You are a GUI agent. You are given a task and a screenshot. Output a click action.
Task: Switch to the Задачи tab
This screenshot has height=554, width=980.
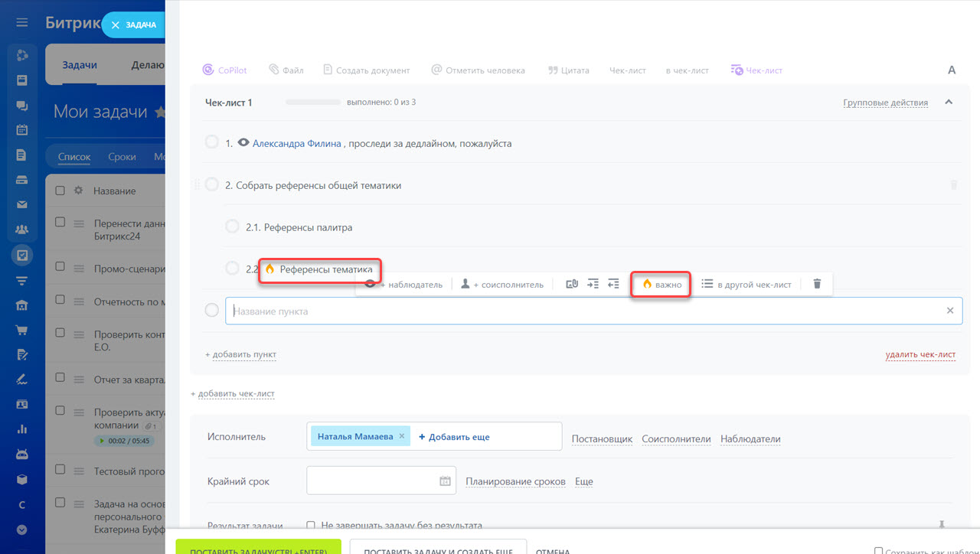(80, 65)
